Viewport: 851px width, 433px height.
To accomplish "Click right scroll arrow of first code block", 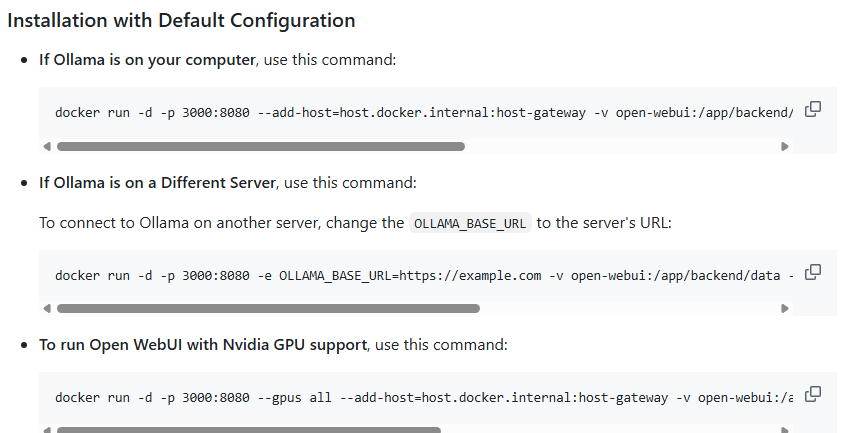I will click(785, 146).
